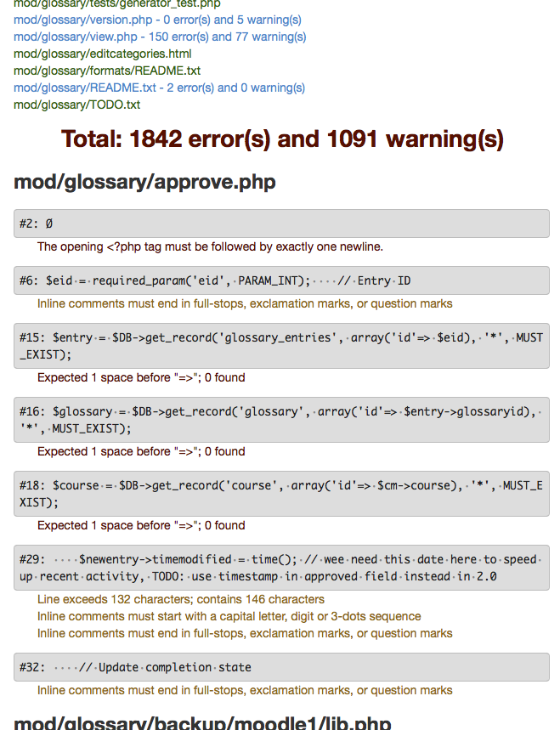Click the mod/glossary/tests/generator_test.php entry

point(116,4)
